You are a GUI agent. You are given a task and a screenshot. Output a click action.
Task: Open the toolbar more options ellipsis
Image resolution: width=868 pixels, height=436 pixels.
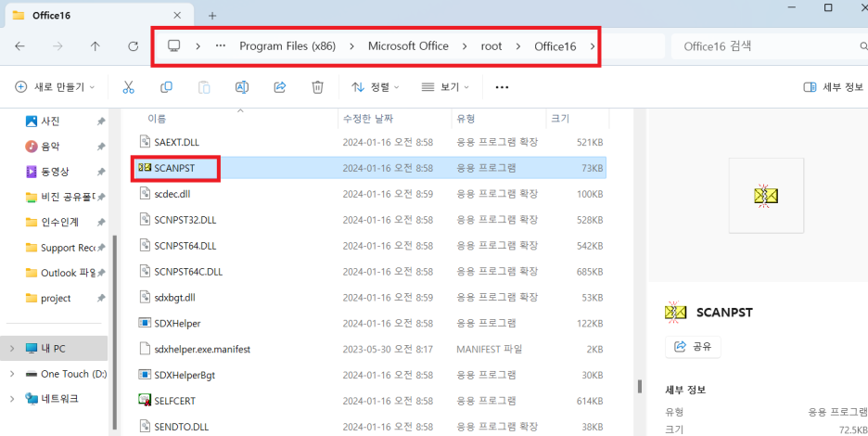[x=502, y=87]
